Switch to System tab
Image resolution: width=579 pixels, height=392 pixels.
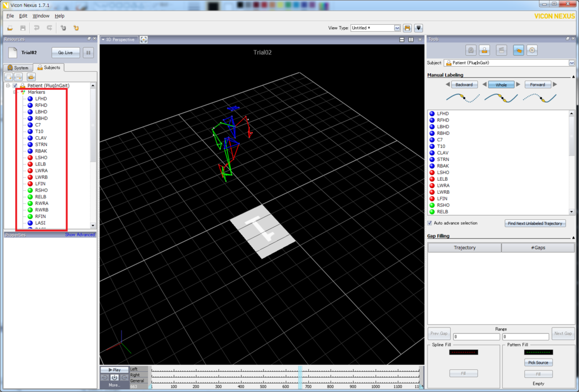tap(18, 67)
